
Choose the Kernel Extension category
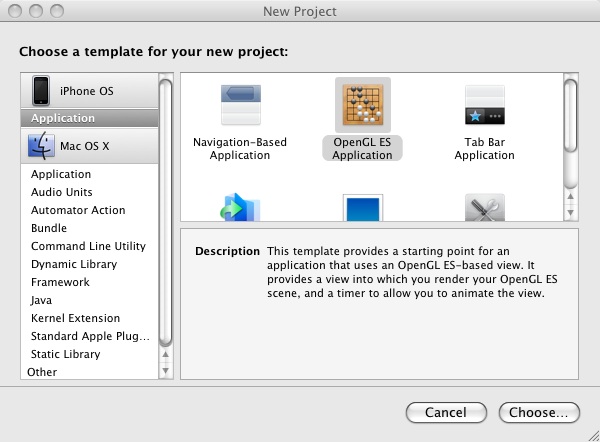click(90, 318)
